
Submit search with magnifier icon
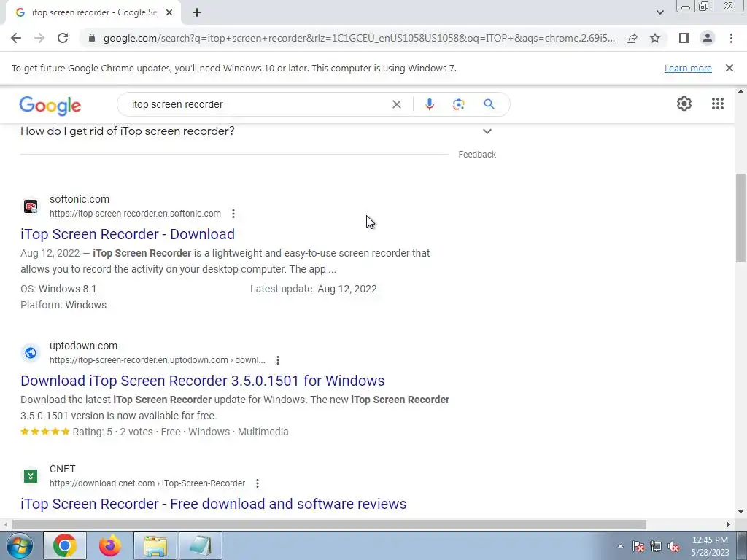[x=489, y=104]
